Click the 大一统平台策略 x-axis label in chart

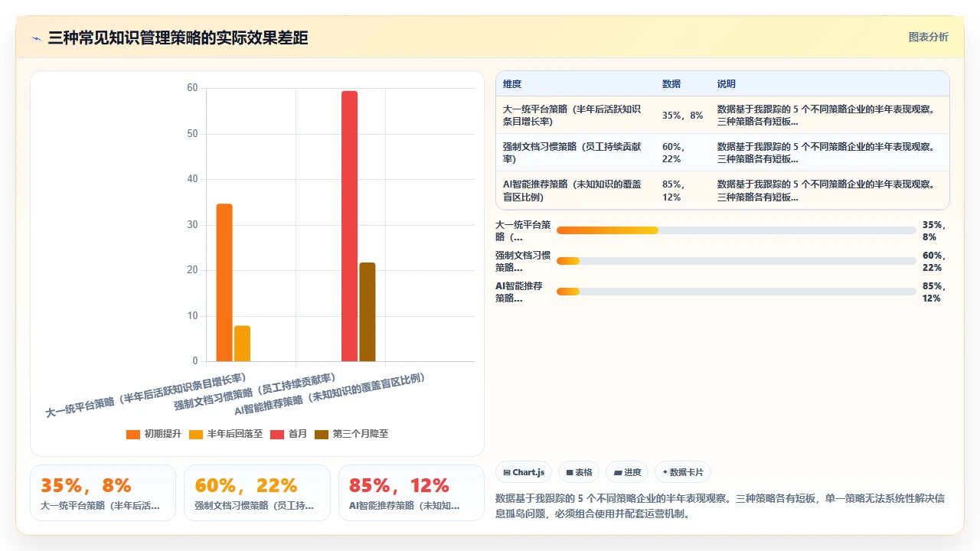146,396
